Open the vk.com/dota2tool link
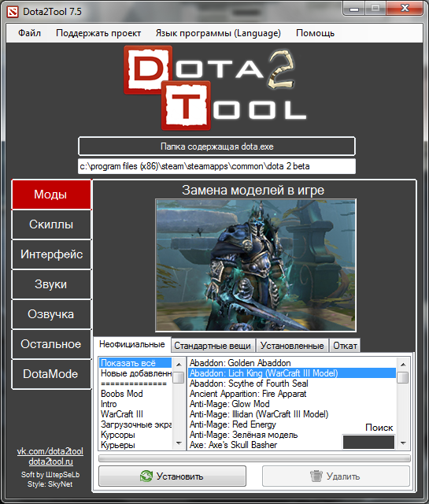 pyautogui.click(x=50, y=451)
